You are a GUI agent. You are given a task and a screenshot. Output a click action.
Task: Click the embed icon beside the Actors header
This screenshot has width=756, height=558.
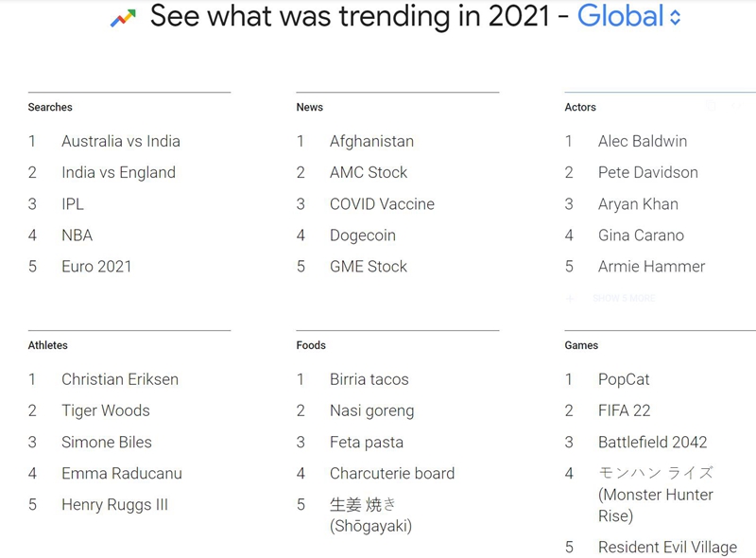click(734, 105)
